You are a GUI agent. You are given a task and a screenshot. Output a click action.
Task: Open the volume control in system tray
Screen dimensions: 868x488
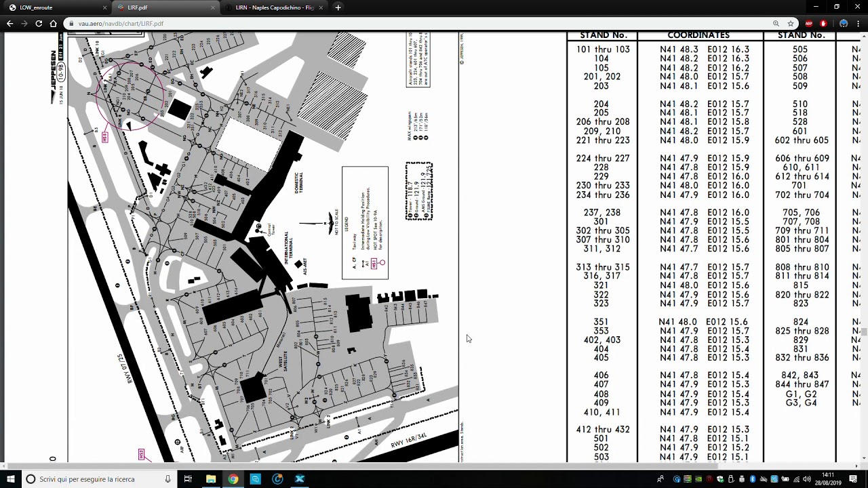tap(807, 479)
